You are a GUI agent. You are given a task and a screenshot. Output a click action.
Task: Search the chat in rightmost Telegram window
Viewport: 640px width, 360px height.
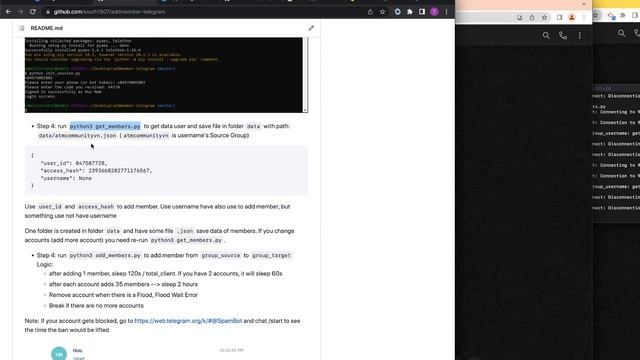click(x=621, y=33)
